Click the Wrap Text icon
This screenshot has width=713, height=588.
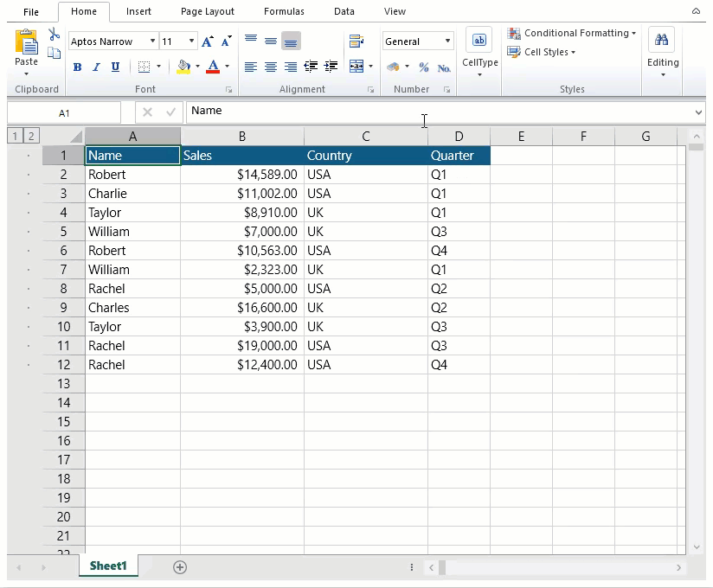click(x=356, y=42)
